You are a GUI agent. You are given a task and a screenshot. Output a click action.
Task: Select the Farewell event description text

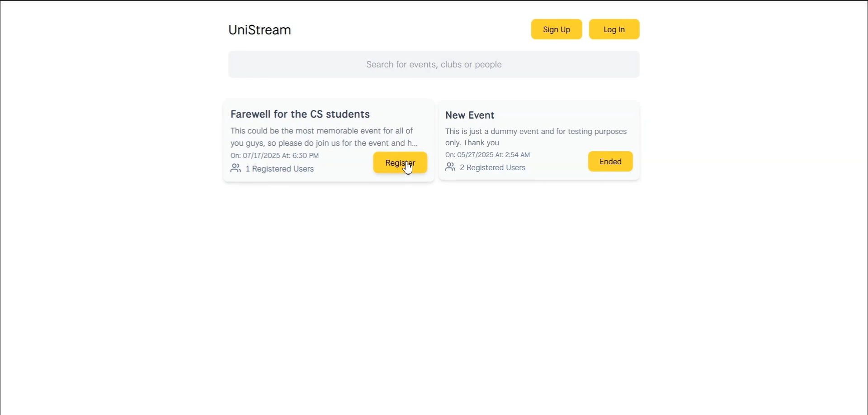[324, 137]
